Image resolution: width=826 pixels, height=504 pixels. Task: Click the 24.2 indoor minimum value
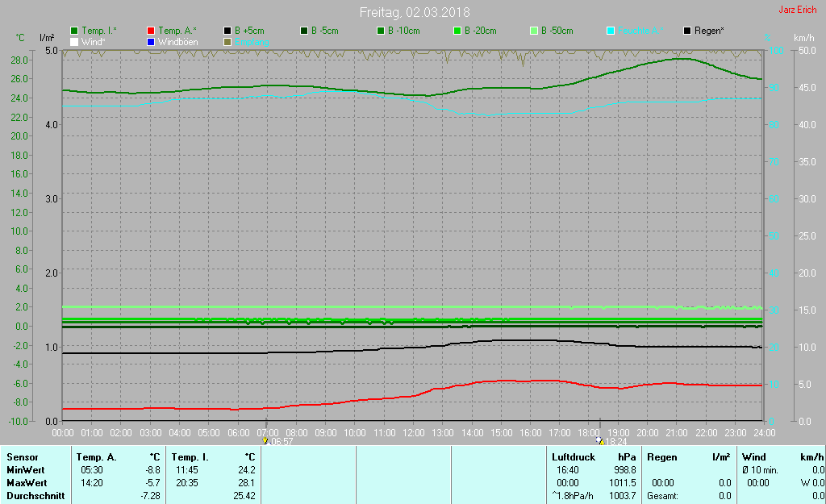(247, 470)
